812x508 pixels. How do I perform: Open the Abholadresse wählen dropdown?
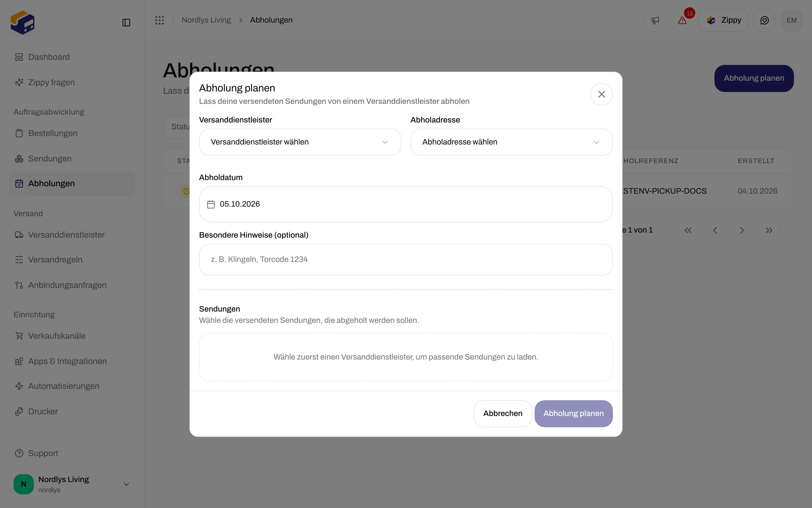[511, 142]
